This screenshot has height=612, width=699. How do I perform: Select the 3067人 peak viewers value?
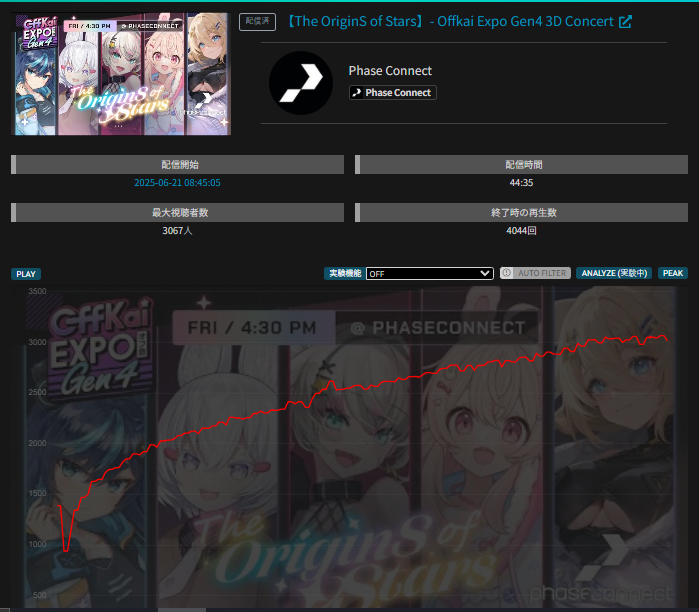point(177,230)
